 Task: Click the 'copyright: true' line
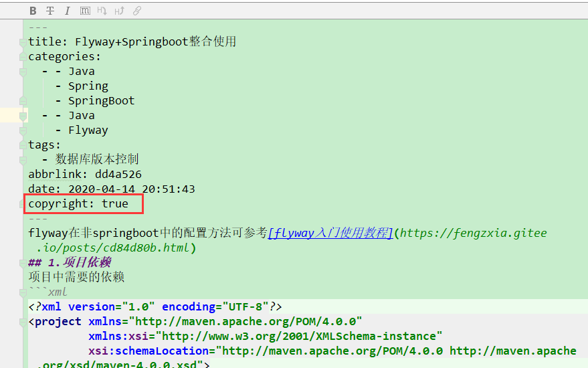click(x=78, y=203)
